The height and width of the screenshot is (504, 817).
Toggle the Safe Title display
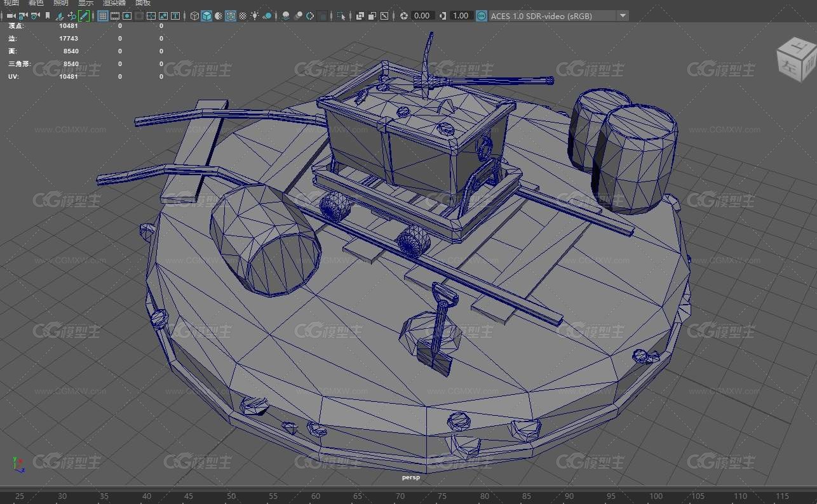[x=175, y=16]
